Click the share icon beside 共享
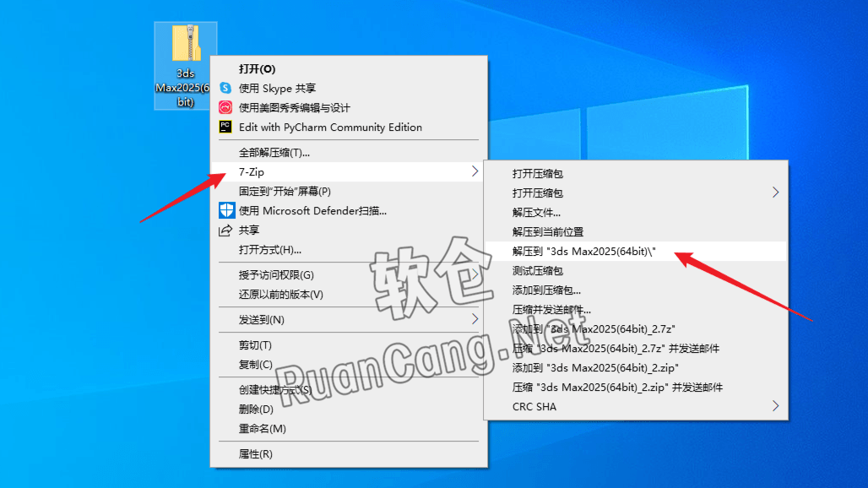This screenshot has width=868, height=488. [225, 230]
